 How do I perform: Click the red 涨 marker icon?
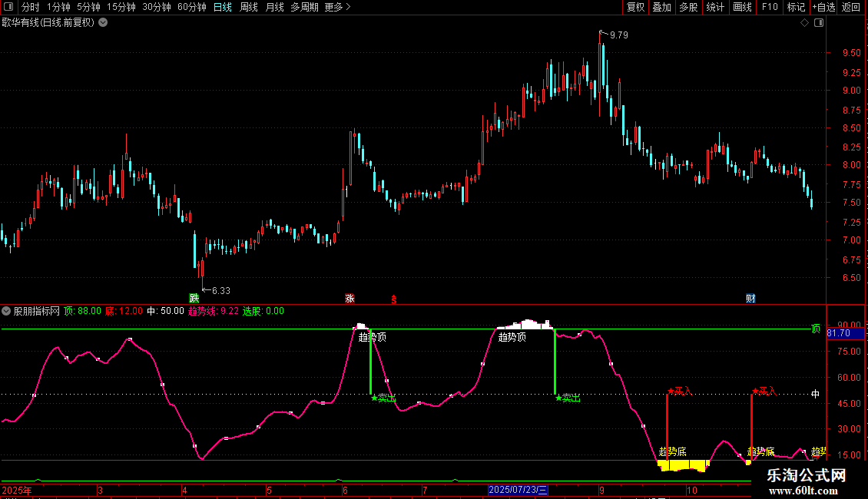pos(350,298)
